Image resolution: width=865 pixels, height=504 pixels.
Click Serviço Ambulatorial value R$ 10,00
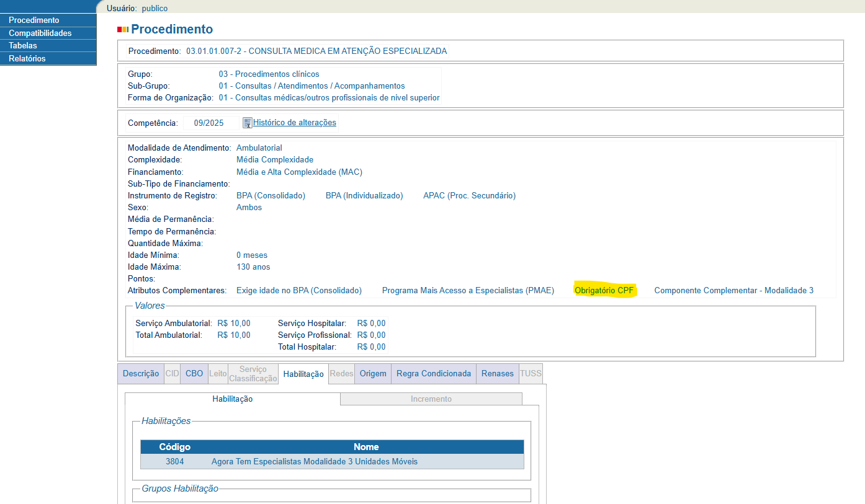click(234, 324)
